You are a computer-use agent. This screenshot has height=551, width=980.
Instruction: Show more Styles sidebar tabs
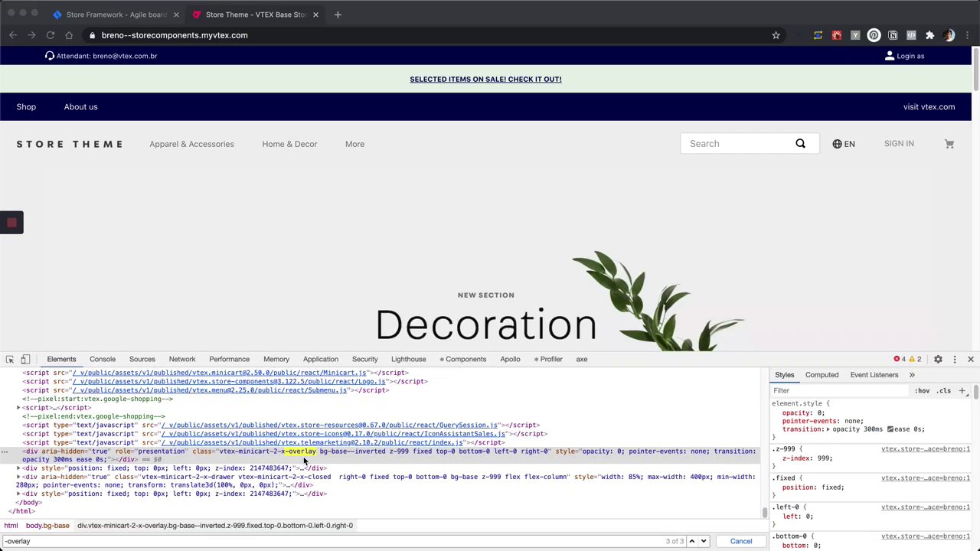912,375
